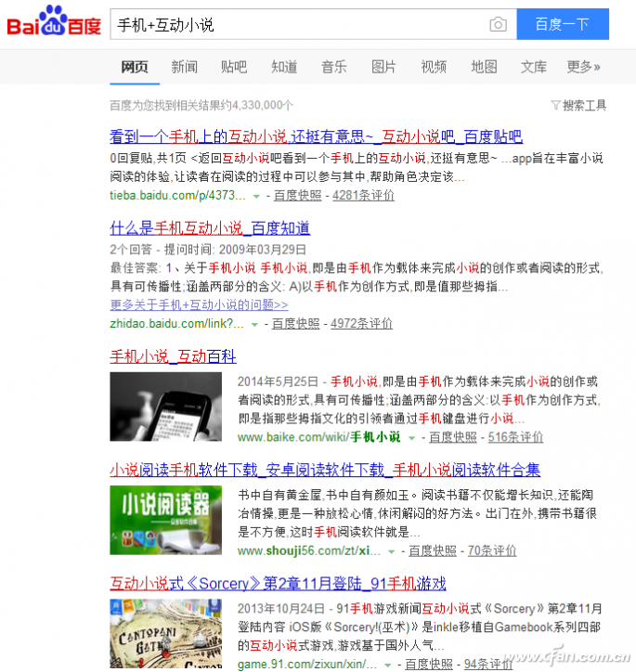Viewport: 636px width, 672px height.
Task: Open the 图片 tab
Action: 383,67
